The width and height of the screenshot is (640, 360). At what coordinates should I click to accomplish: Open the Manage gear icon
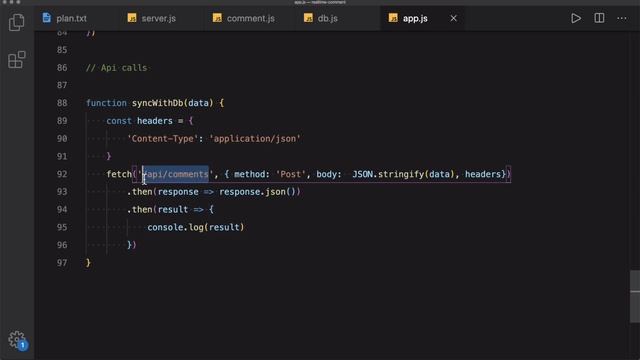17,339
